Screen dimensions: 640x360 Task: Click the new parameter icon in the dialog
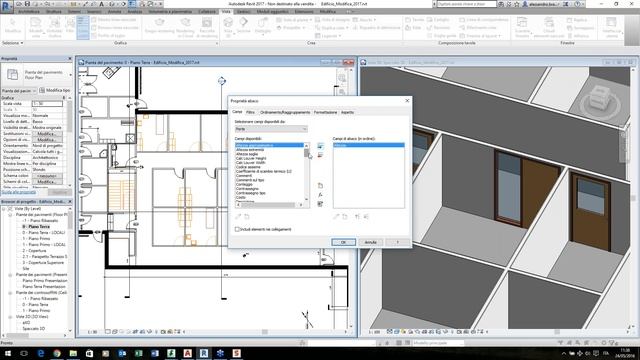click(x=320, y=186)
